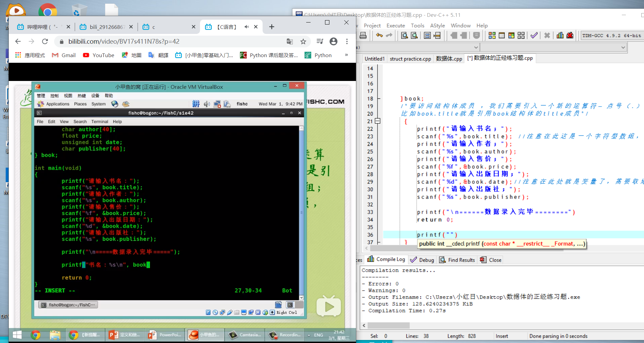
Task: Select the Debug bottom tab
Action: pyautogui.click(x=422, y=260)
